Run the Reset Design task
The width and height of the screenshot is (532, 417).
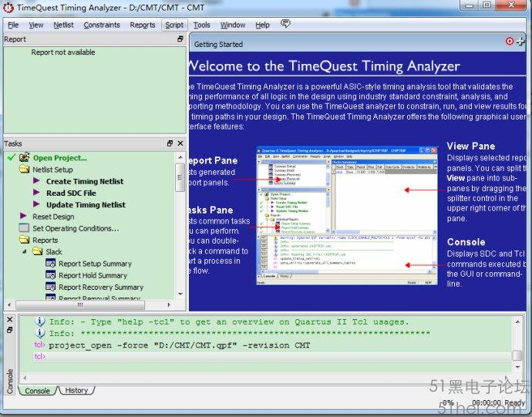point(53,217)
